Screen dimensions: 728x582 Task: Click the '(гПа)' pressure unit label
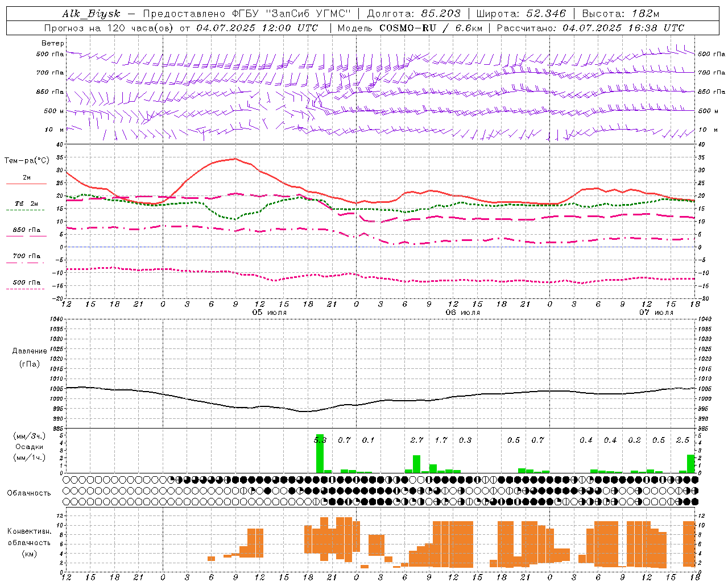tap(30, 364)
